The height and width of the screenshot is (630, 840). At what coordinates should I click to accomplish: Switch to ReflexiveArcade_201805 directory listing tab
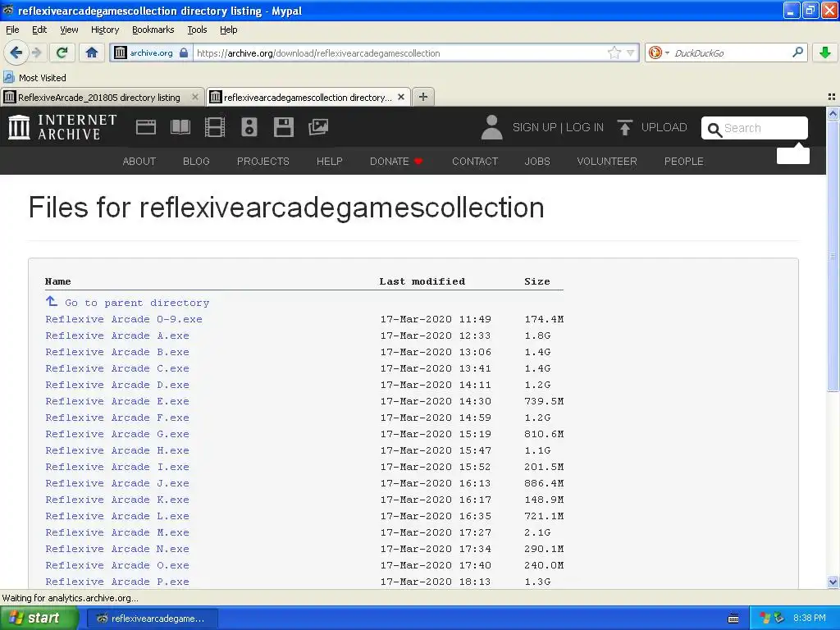[98, 98]
